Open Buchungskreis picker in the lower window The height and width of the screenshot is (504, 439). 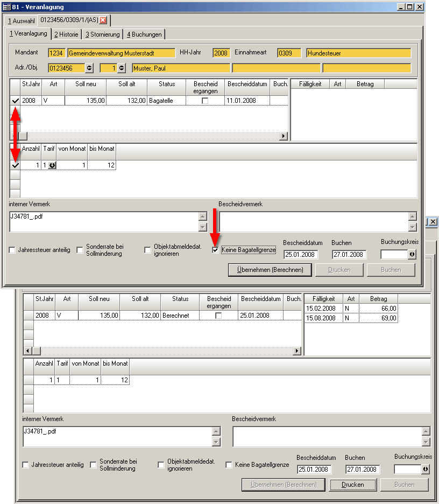tap(425, 469)
